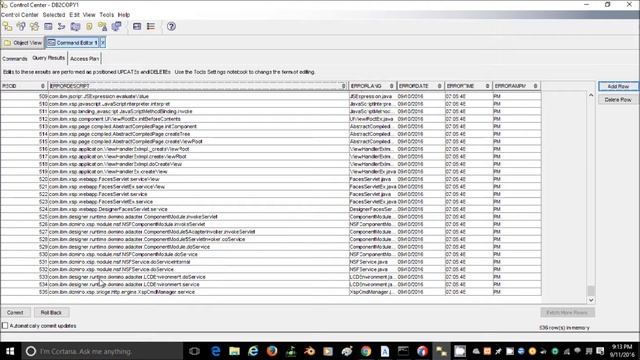
Task: Open File Explorer from the taskbar
Action: (x=234, y=351)
